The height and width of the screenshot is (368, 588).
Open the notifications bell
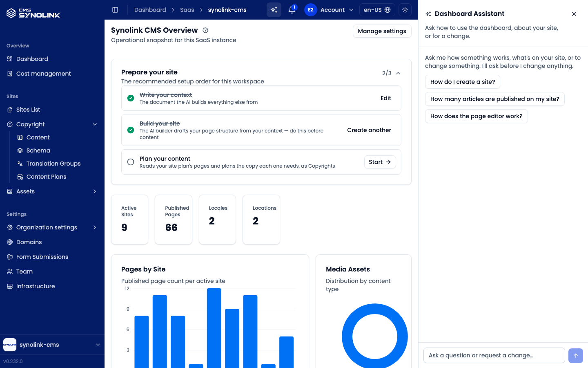click(292, 10)
